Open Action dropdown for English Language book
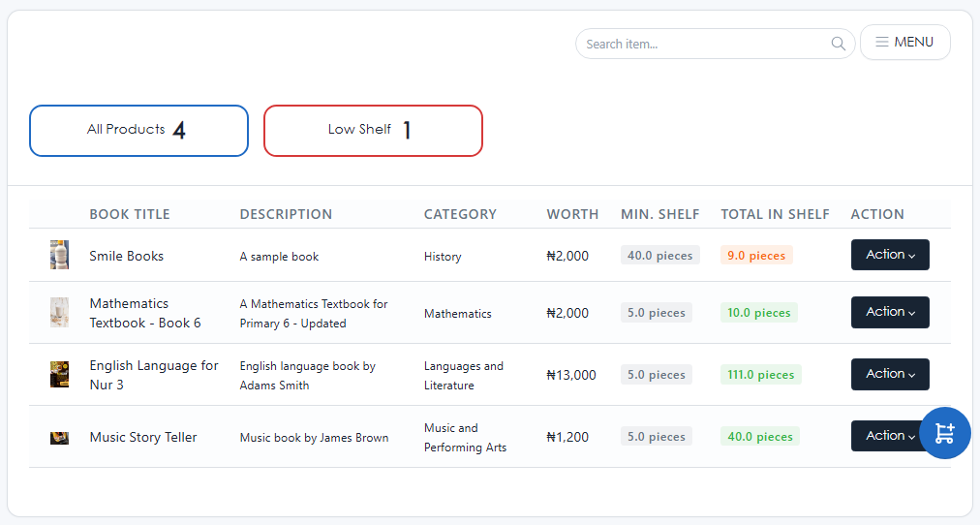The height and width of the screenshot is (525, 980). tap(889, 374)
